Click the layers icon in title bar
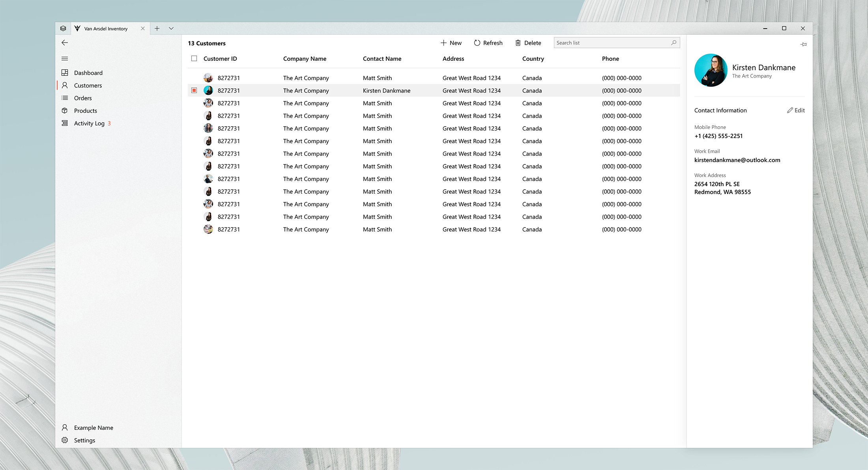The height and width of the screenshot is (470, 868). 63,28
